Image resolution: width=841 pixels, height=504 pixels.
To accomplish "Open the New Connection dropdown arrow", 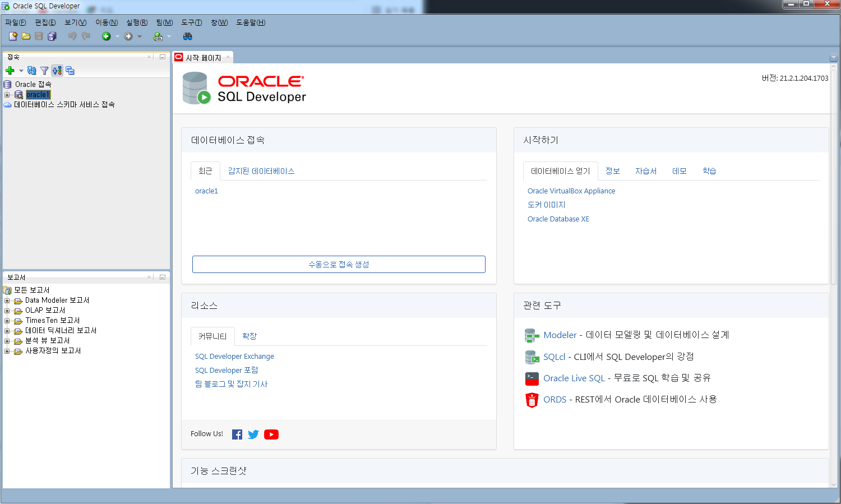I will pyautogui.click(x=21, y=71).
